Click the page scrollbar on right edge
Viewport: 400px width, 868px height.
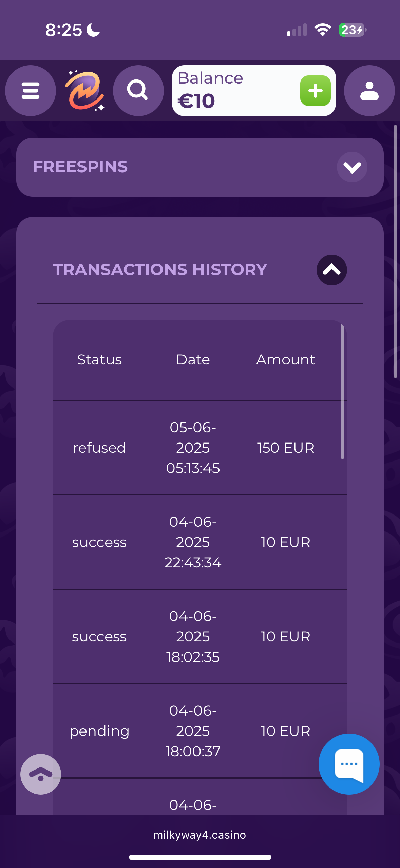coord(395,251)
